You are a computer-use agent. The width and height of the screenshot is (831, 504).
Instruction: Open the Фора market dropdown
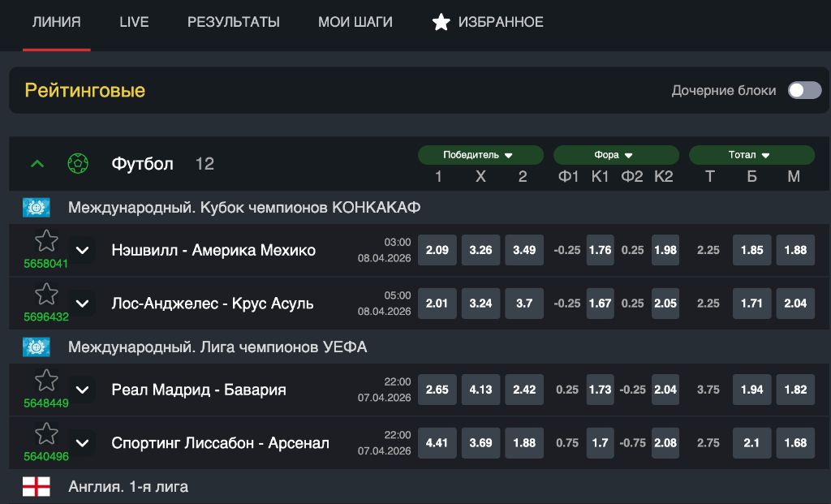point(616,155)
